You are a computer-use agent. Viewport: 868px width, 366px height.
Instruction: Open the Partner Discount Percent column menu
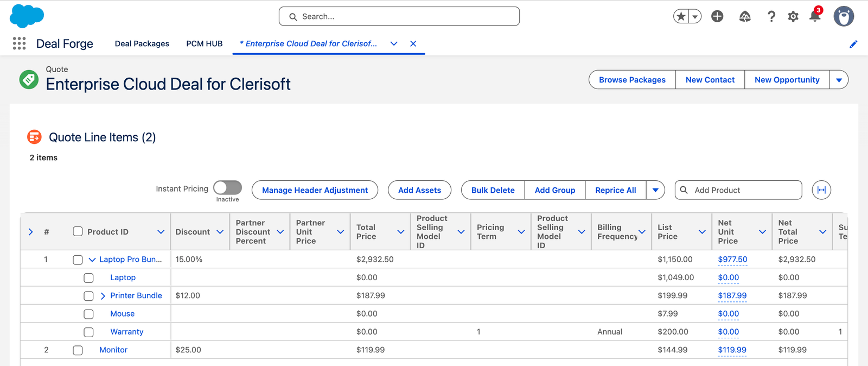(x=280, y=232)
